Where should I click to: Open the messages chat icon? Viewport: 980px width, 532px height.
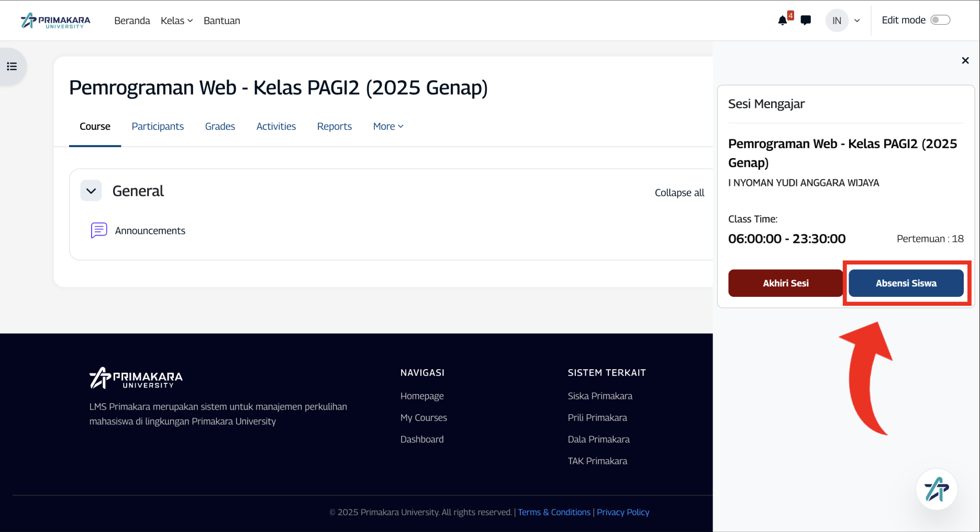pos(806,20)
